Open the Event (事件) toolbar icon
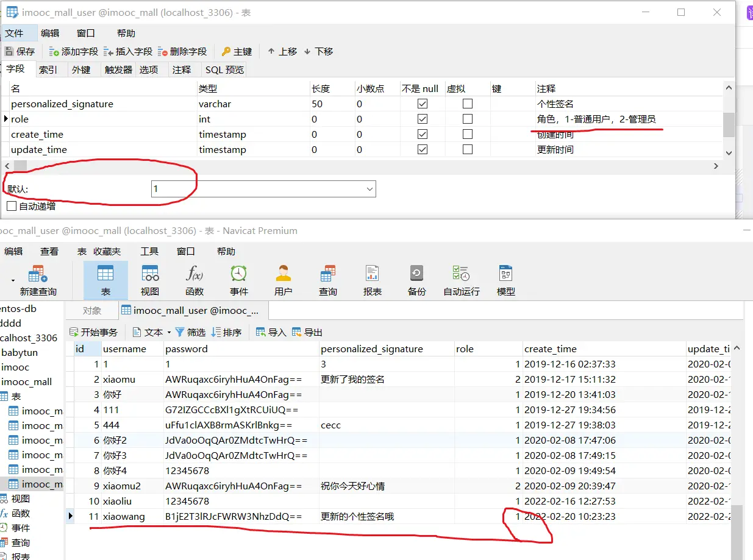753x560 pixels. pyautogui.click(x=239, y=280)
